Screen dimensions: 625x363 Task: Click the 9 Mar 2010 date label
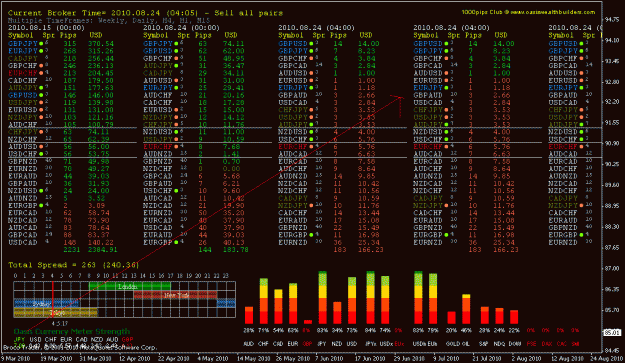[x=16, y=358]
